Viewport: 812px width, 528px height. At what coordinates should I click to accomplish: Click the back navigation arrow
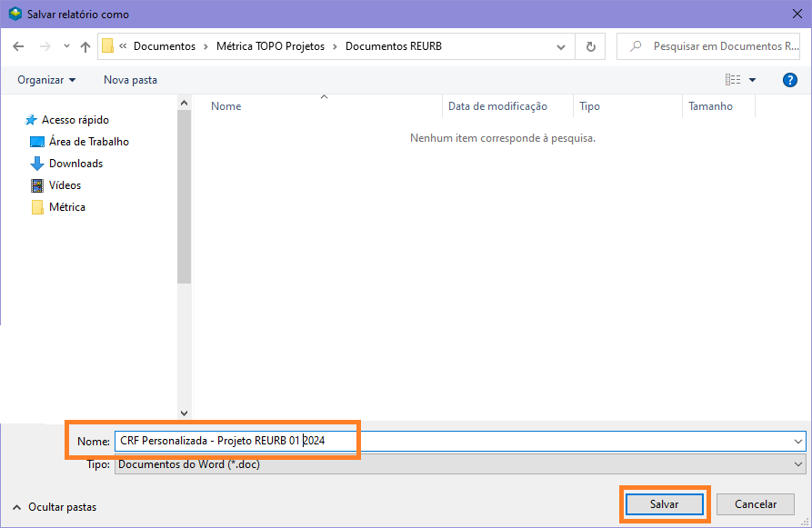[x=18, y=46]
